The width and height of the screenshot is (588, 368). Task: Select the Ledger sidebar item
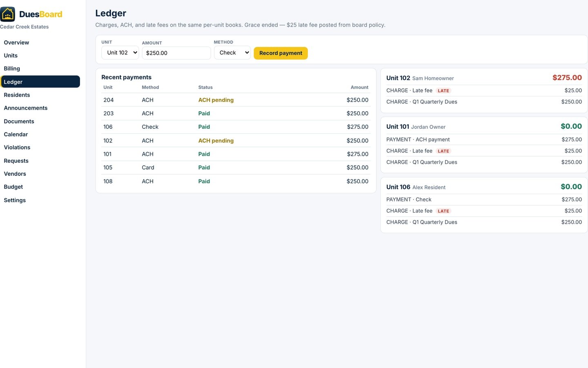40,82
